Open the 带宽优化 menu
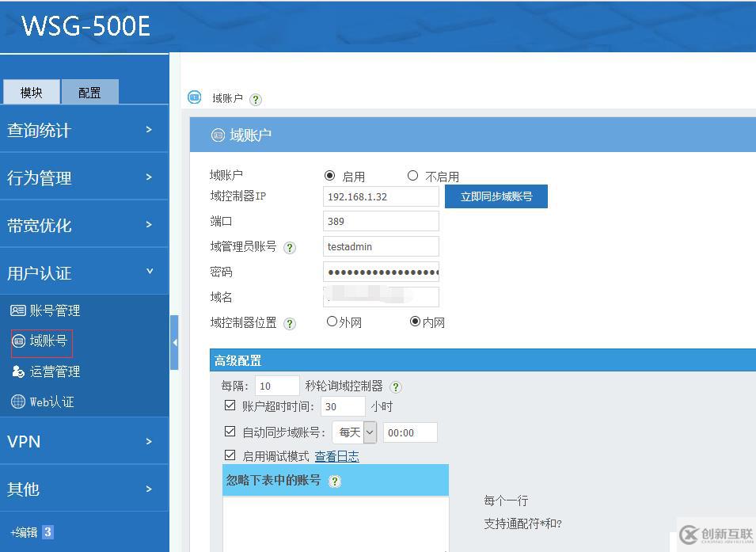This screenshot has width=756, height=552. [x=39, y=223]
